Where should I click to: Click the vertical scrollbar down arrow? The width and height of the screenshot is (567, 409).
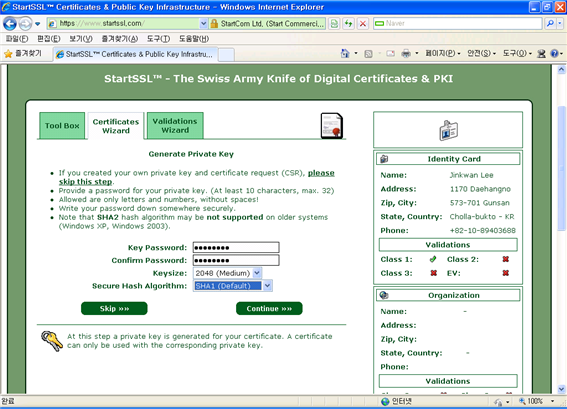click(x=561, y=389)
